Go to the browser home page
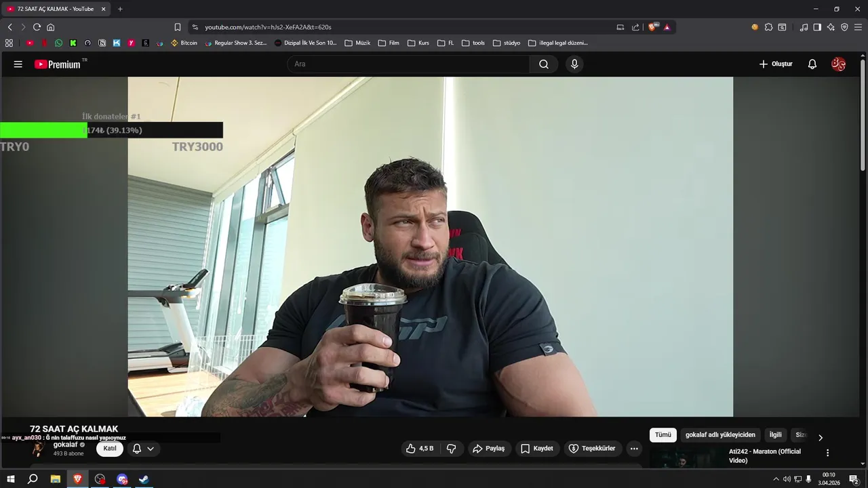This screenshot has height=488, width=868. coord(50,27)
